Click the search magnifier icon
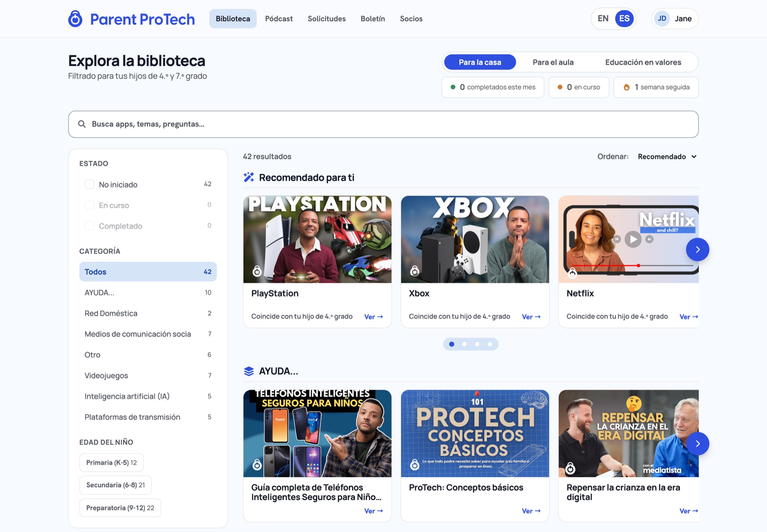 click(82, 124)
